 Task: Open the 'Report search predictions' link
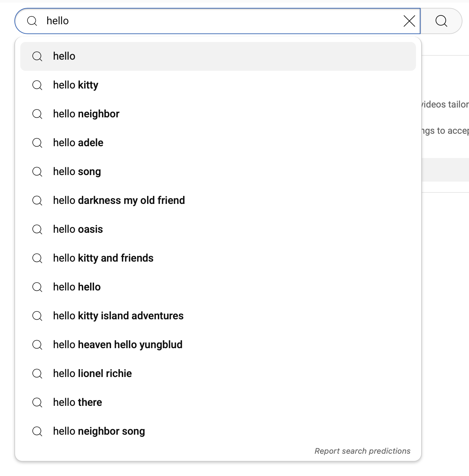click(x=362, y=451)
